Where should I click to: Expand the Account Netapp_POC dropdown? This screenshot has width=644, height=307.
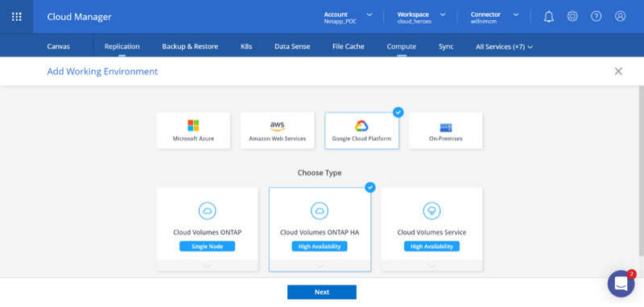(349, 17)
